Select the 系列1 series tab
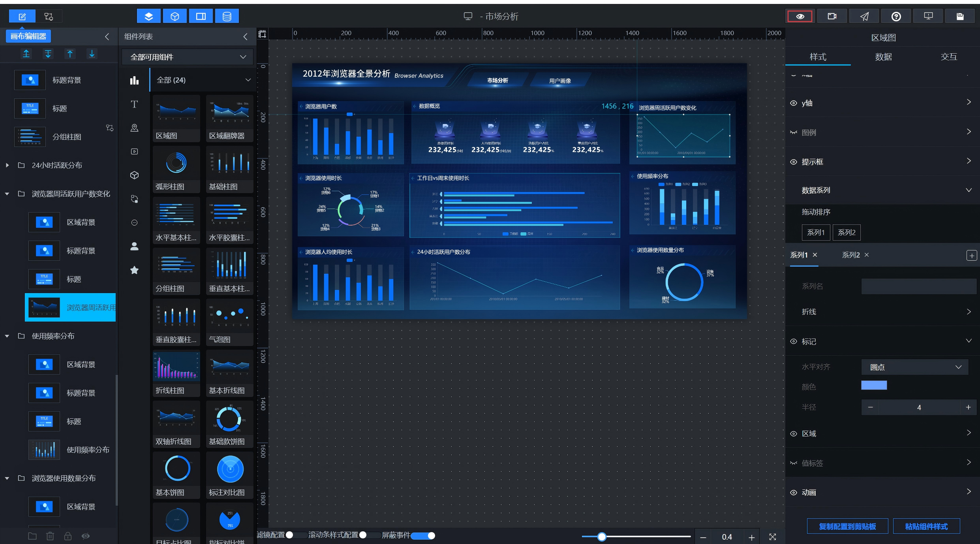This screenshot has height=544, width=980. [x=799, y=255]
